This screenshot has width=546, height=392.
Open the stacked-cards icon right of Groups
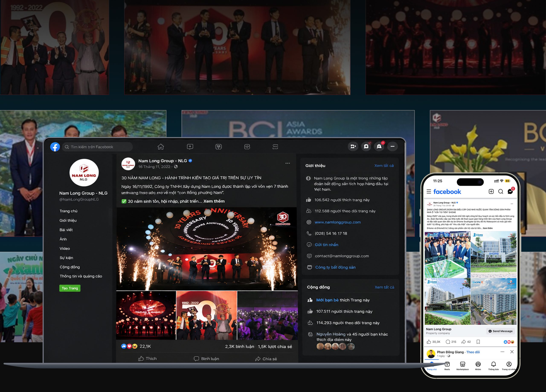(x=275, y=147)
